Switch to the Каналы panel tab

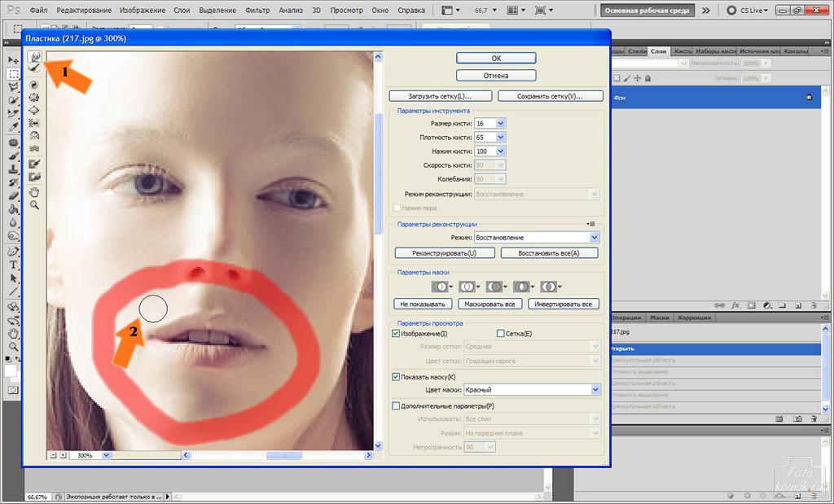(x=795, y=51)
